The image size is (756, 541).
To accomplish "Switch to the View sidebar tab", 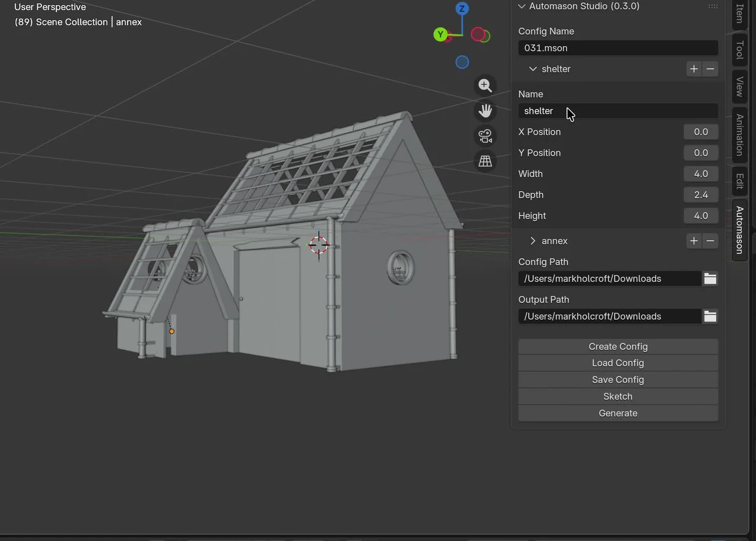I will point(740,87).
